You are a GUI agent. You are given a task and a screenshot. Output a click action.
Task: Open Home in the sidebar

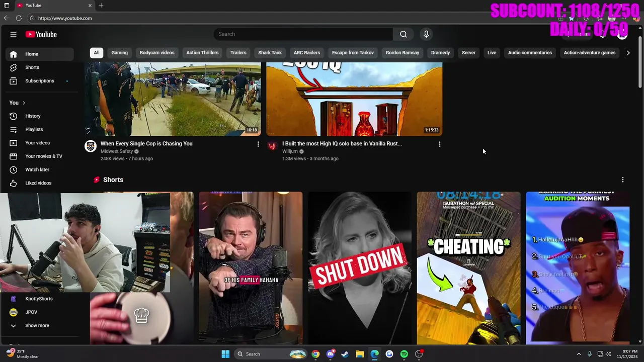[x=40, y=54]
